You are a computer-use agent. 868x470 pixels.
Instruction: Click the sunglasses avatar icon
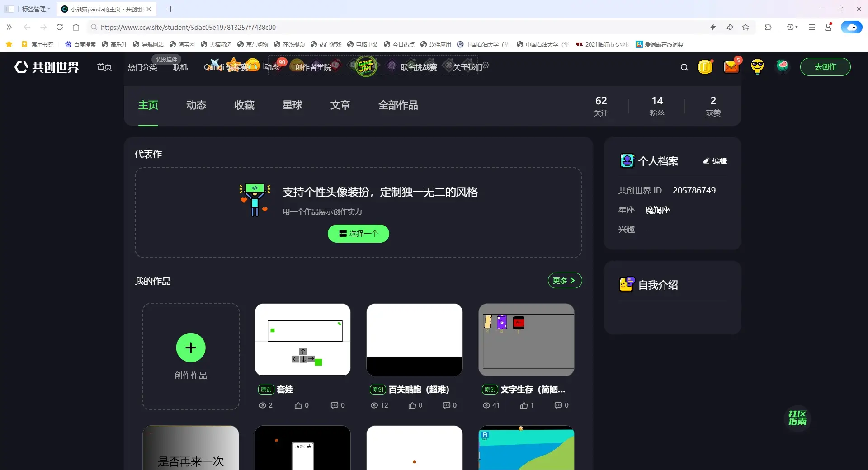757,66
